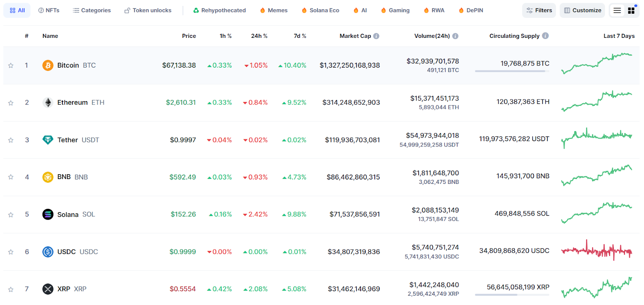Click Bitcoin circulating supply progress bar
Screen dimensions: 644x305
(x=512, y=71)
